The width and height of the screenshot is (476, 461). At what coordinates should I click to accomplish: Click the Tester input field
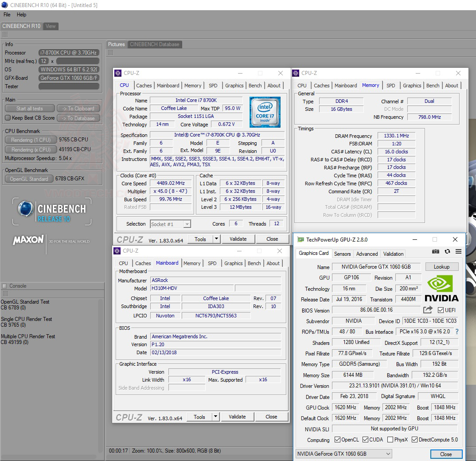tap(68, 86)
